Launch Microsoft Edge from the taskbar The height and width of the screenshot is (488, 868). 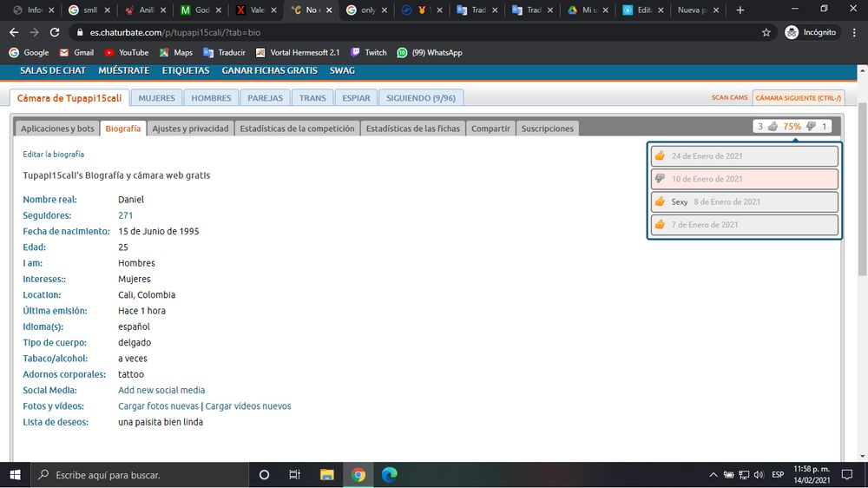[x=389, y=475]
